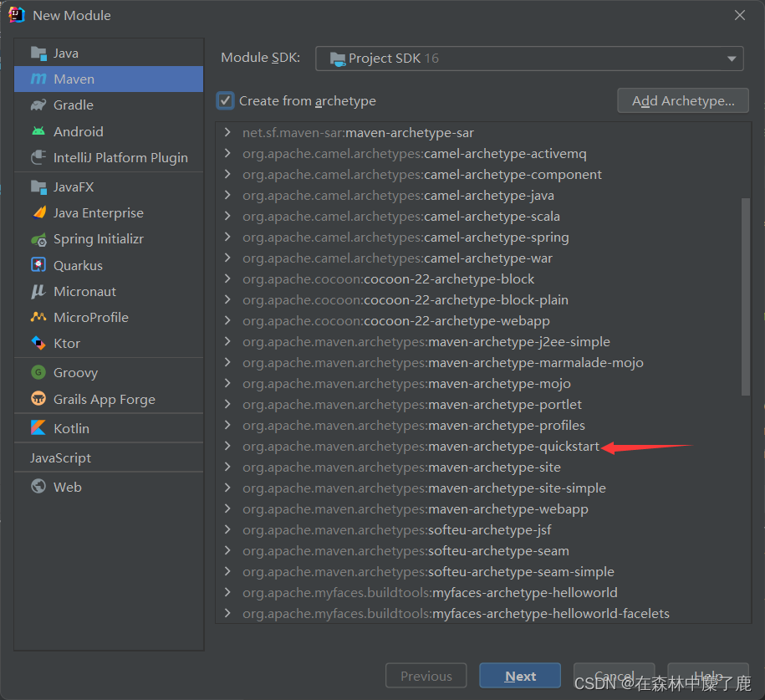
Task: Click the Next button
Action: (520, 676)
